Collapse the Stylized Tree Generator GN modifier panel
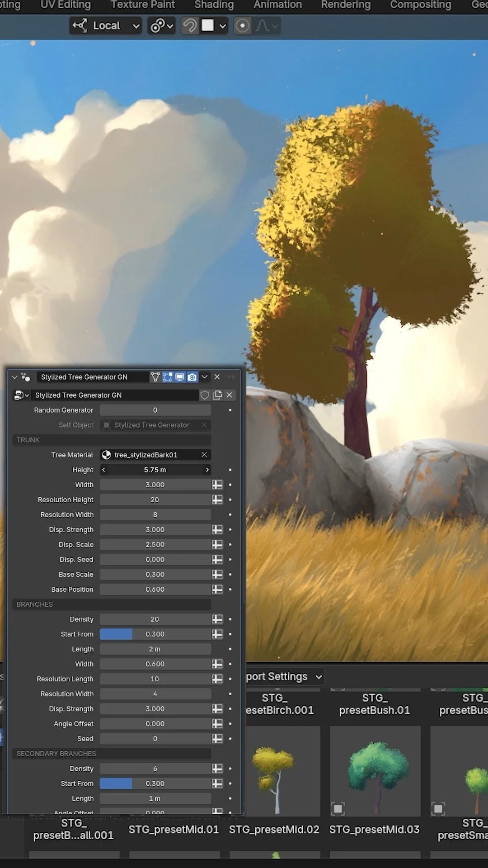The image size is (488, 868). click(x=14, y=377)
